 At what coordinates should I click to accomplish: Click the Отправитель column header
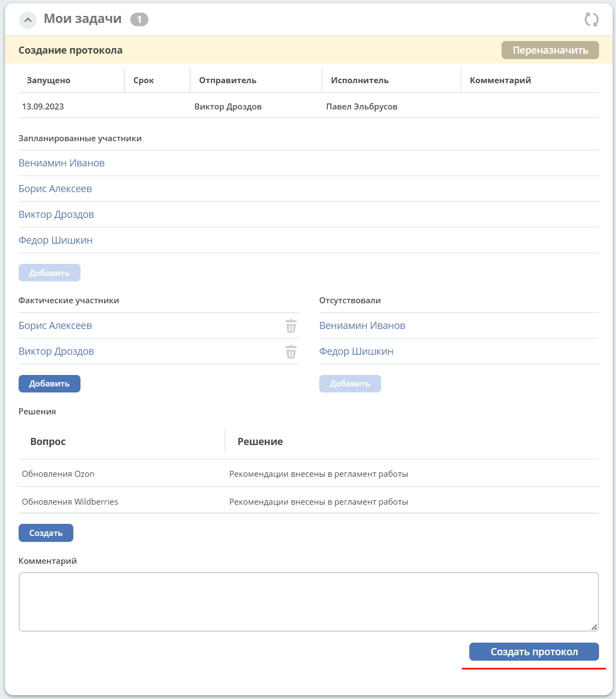click(x=228, y=80)
